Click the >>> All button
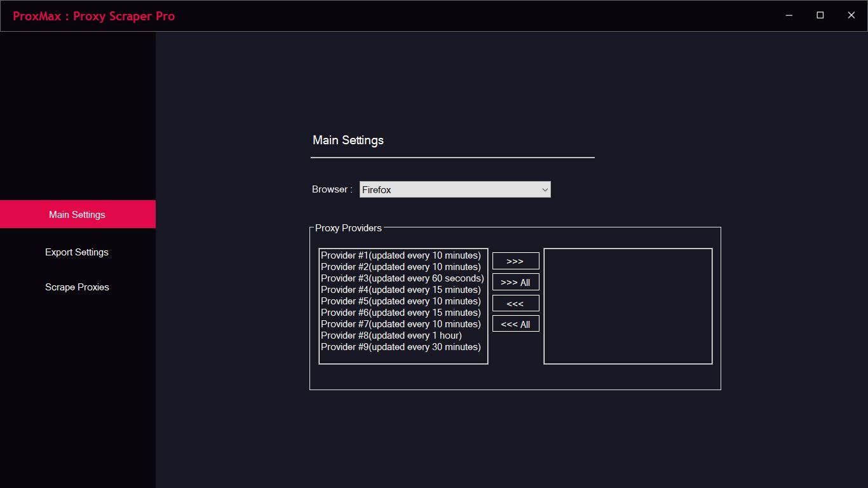Image resolution: width=868 pixels, height=488 pixels. point(515,282)
